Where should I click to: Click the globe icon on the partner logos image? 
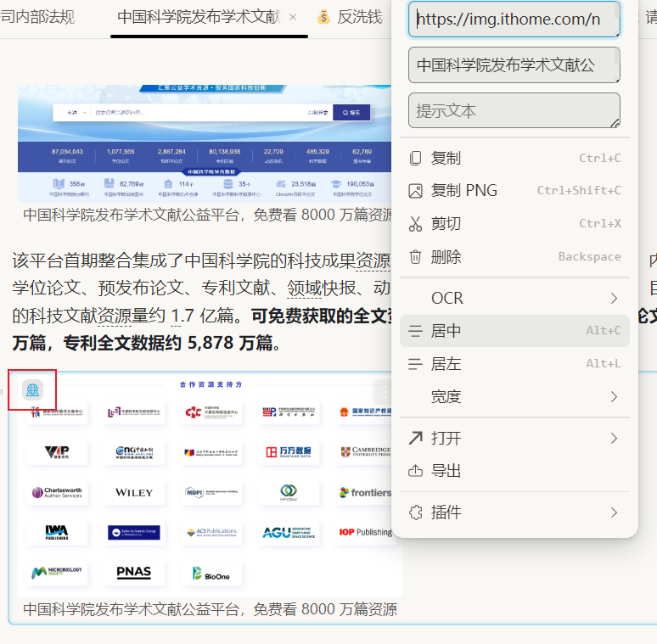[x=32, y=390]
